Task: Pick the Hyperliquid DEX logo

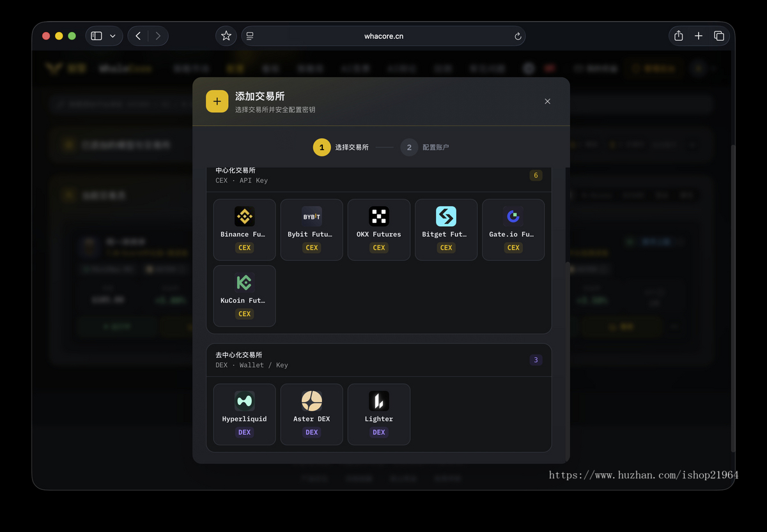Action: (x=244, y=401)
